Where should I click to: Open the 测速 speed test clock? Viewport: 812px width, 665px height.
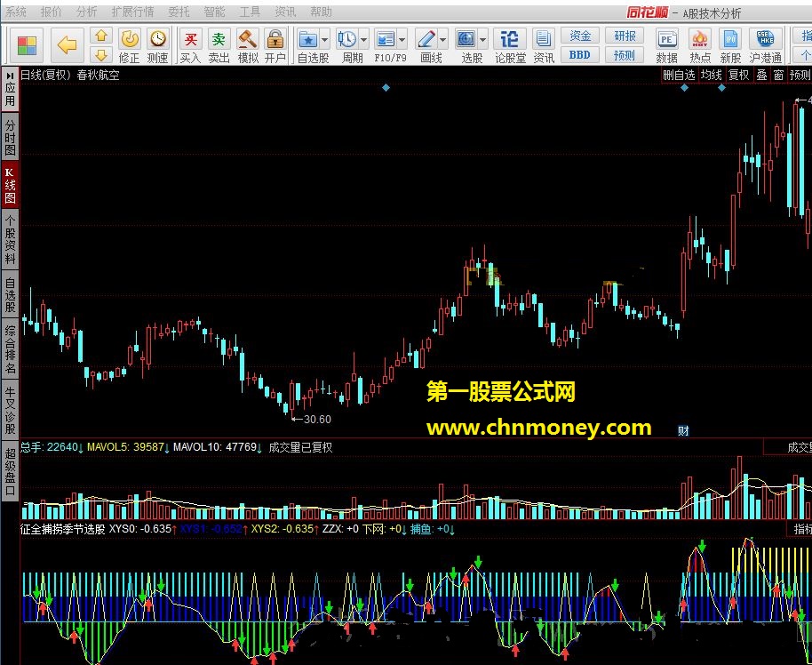coord(158,45)
